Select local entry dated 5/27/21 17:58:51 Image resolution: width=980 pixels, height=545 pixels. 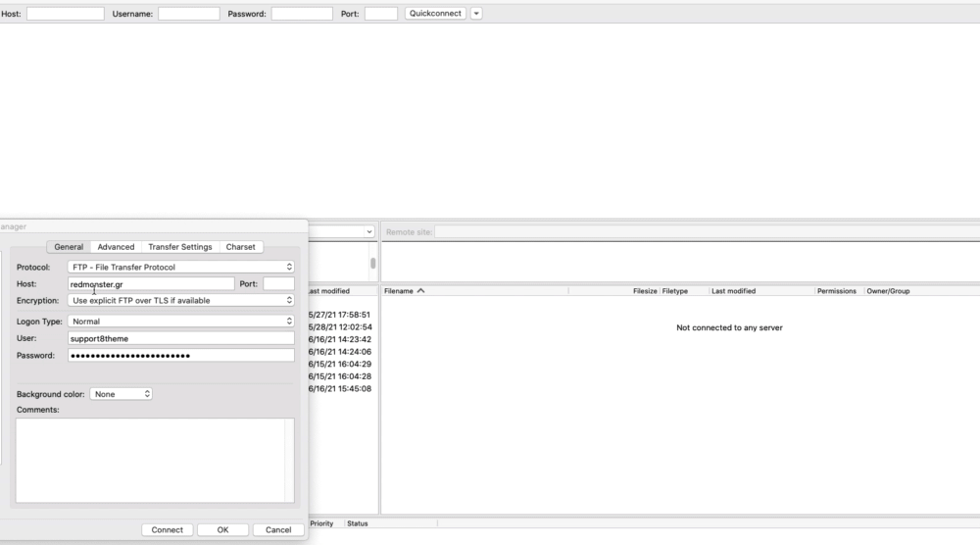[339, 315]
